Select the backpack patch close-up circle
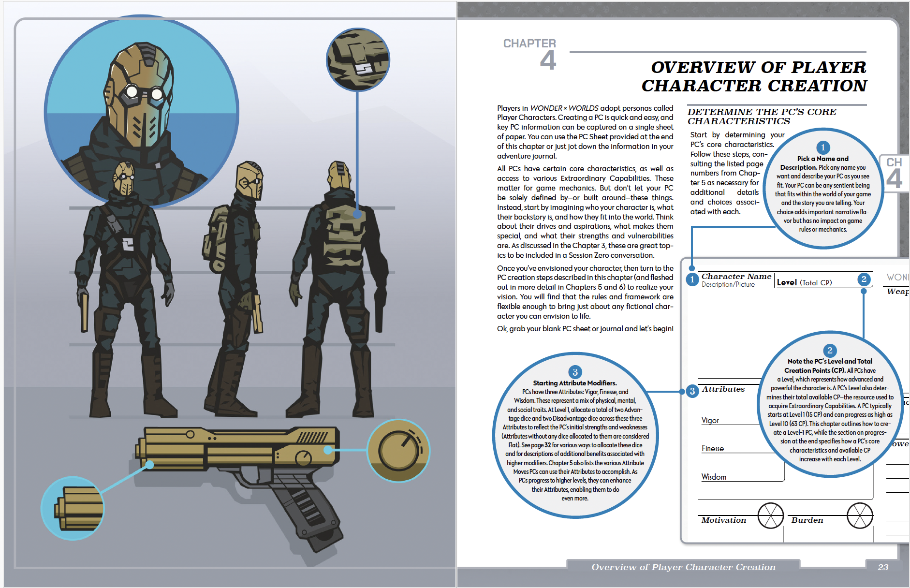The image size is (910, 588). point(358,59)
